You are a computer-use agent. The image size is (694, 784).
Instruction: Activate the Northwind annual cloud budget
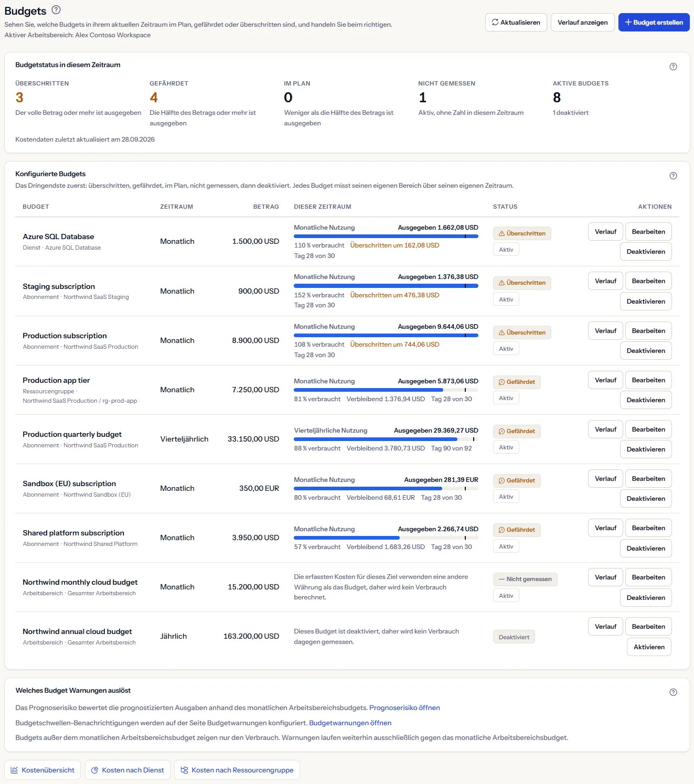pos(649,647)
